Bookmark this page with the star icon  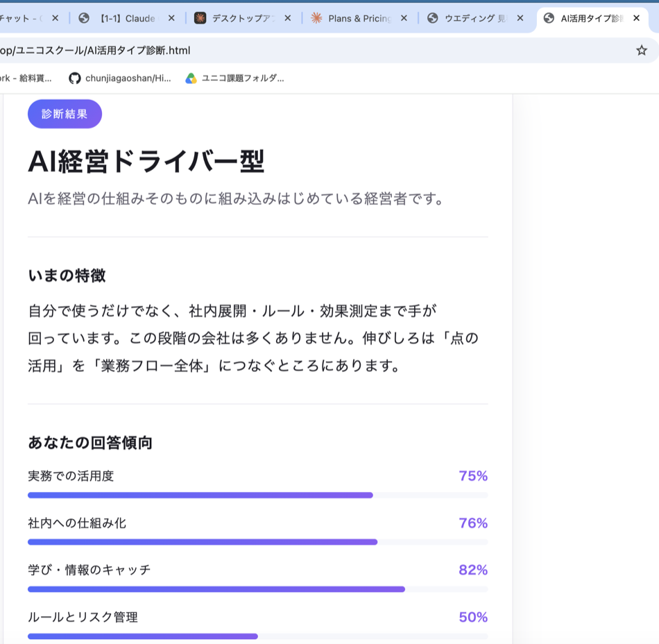point(642,51)
